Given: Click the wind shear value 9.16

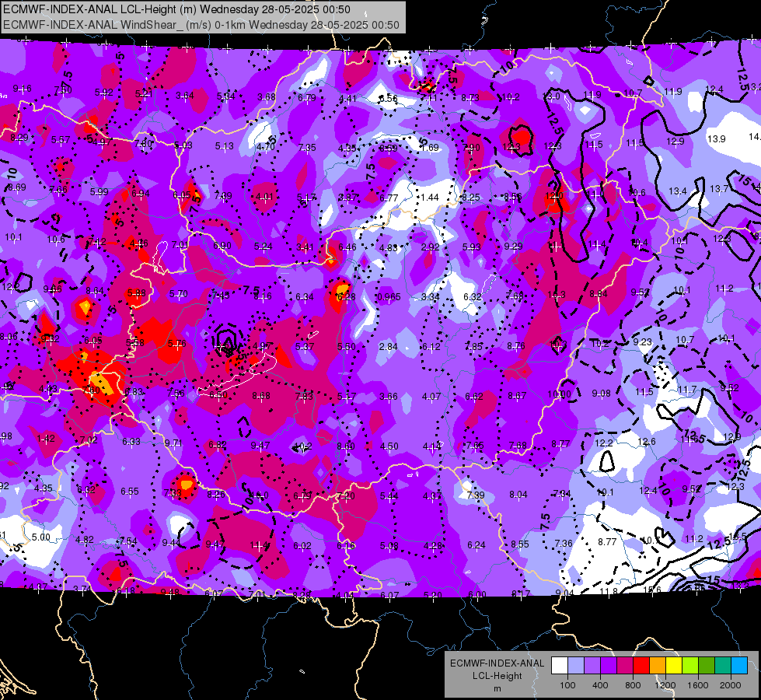Looking at the screenshot, I should (x=23, y=89).
